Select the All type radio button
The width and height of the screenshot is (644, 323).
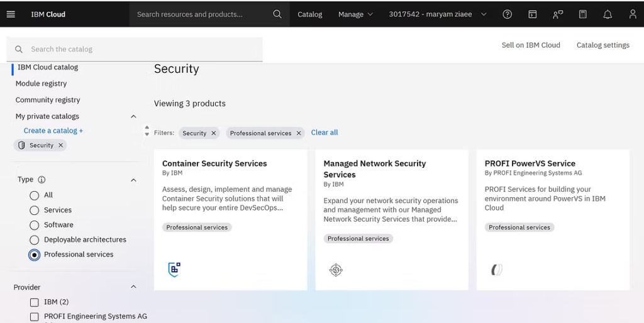click(x=35, y=195)
